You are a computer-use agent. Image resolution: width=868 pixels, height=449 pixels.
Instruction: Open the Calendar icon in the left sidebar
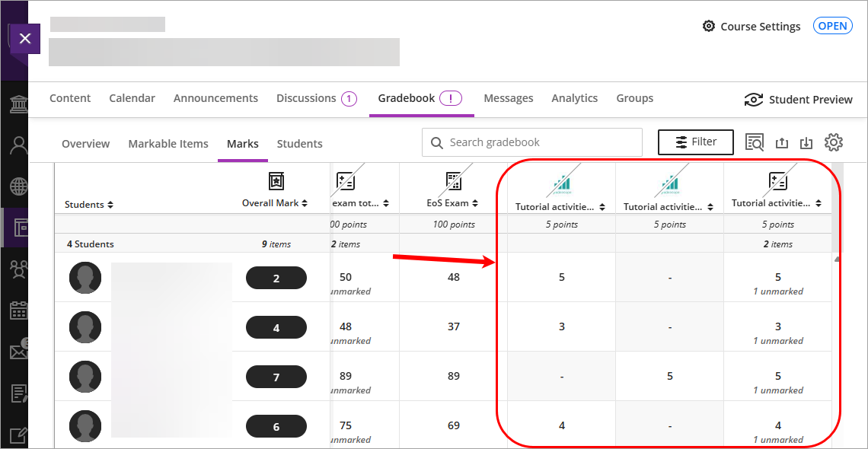pyautogui.click(x=18, y=310)
